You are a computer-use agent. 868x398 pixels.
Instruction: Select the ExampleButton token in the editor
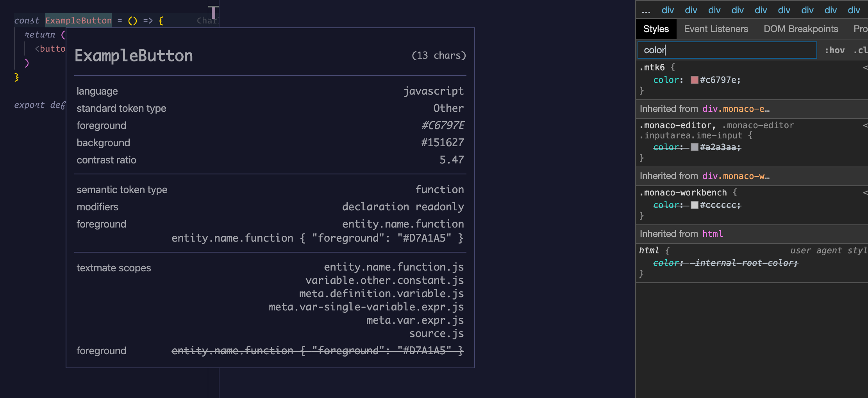tap(78, 20)
